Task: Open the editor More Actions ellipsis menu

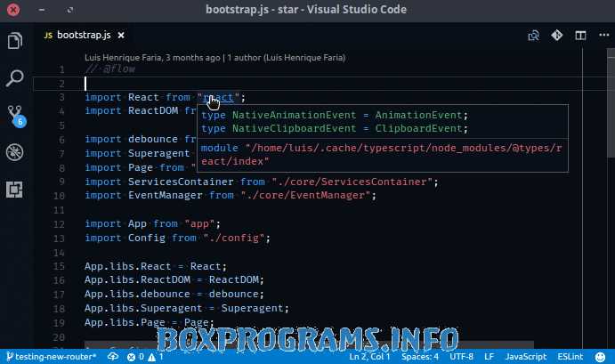Action: (602, 36)
